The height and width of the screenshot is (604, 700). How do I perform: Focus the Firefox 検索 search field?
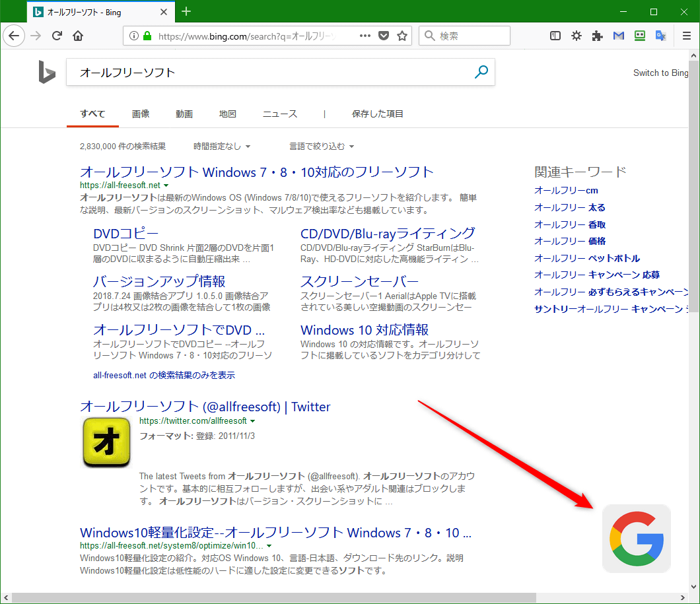point(464,36)
